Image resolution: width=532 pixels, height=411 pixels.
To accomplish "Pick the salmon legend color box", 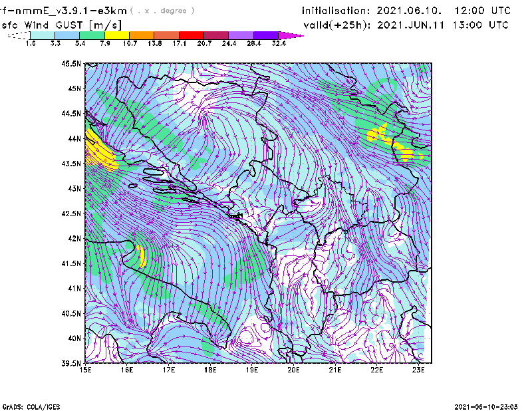I will tap(167, 35).
